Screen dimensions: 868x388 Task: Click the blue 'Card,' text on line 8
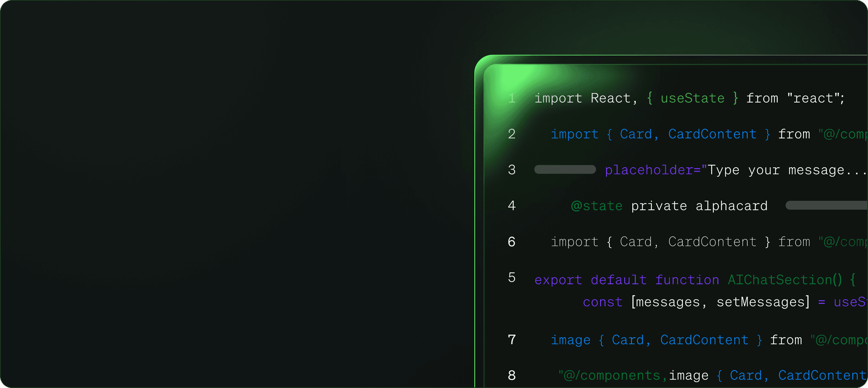[749, 376]
